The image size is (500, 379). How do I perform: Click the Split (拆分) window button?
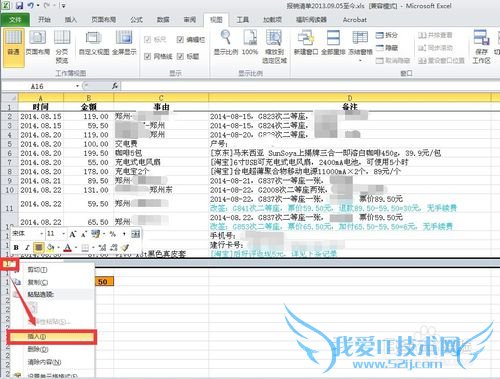[387, 35]
